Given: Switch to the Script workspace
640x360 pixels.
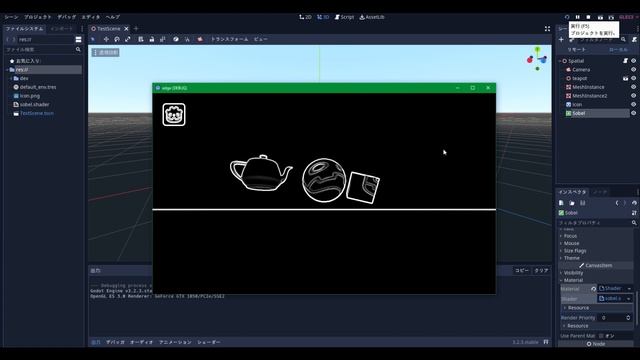Looking at the screenshot, I should (x=344, y=17).
